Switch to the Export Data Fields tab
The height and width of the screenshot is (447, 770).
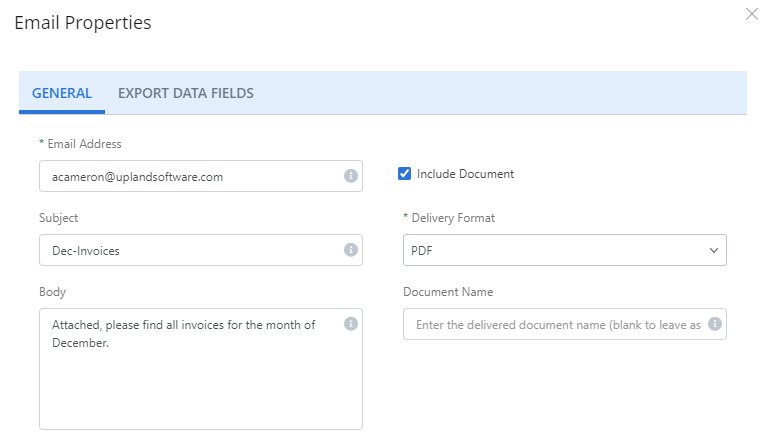coord(186,93)
